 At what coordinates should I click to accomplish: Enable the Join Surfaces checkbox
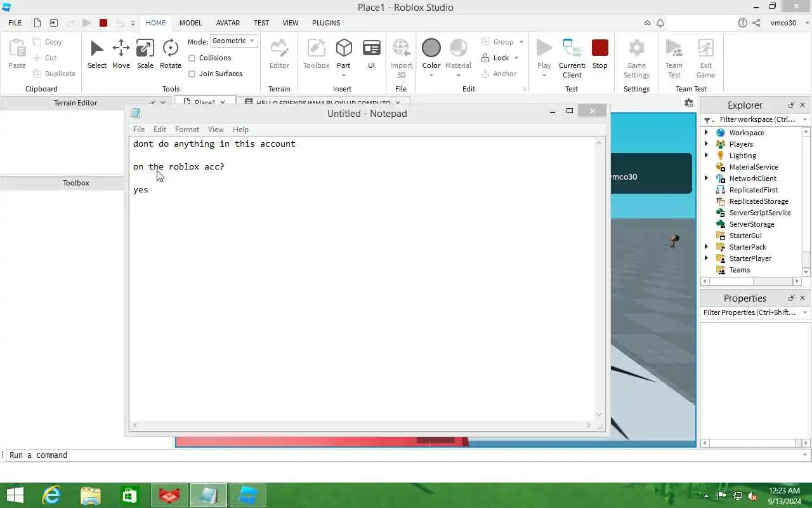192,74
